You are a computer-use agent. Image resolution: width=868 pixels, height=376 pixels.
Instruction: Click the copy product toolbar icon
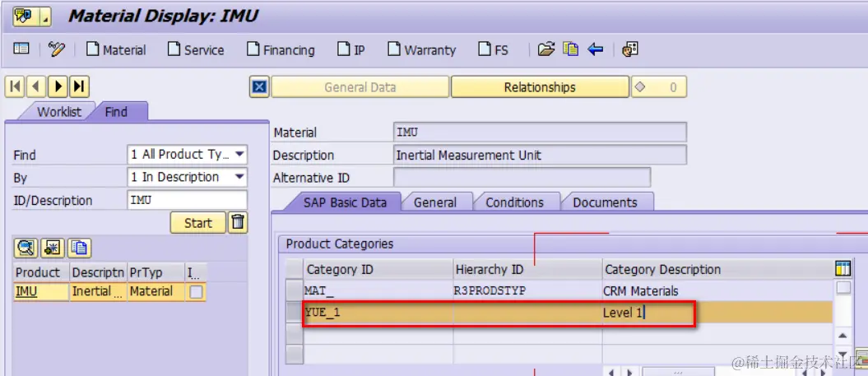tap(570, 49)
